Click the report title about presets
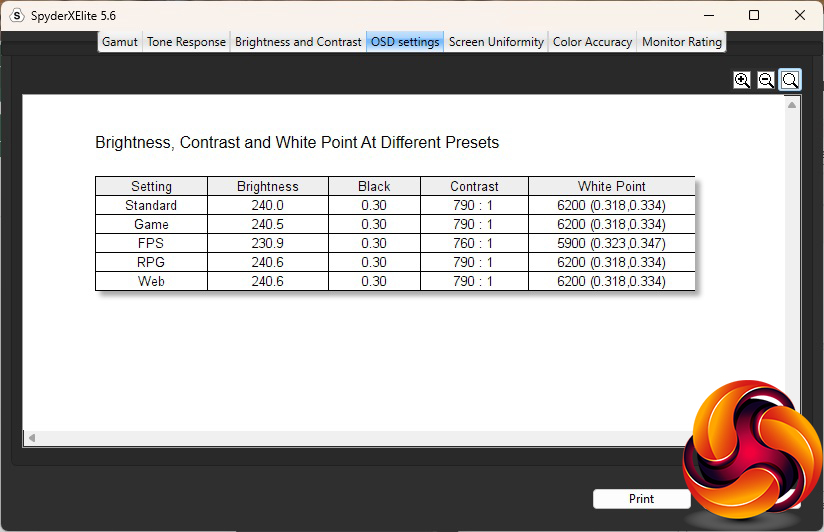The width and height of the screenshot is (824, 532). pos(297,142)
